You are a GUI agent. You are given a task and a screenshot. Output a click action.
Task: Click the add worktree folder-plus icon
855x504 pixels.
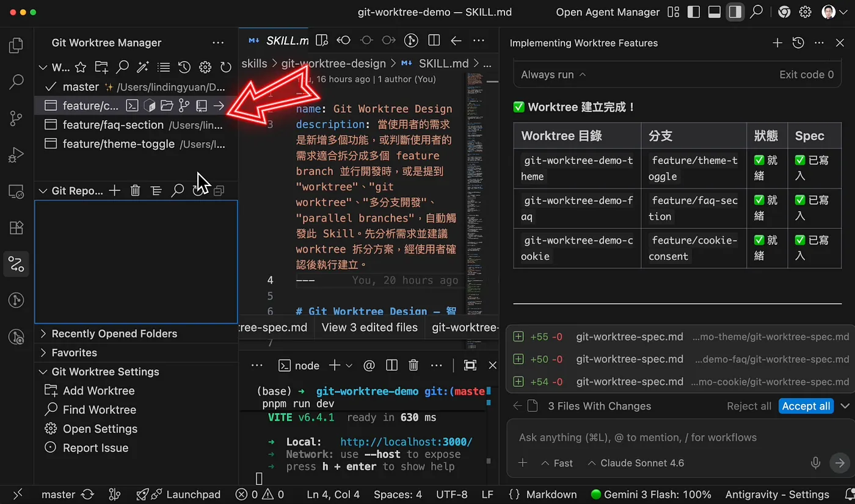click(101, 67)
